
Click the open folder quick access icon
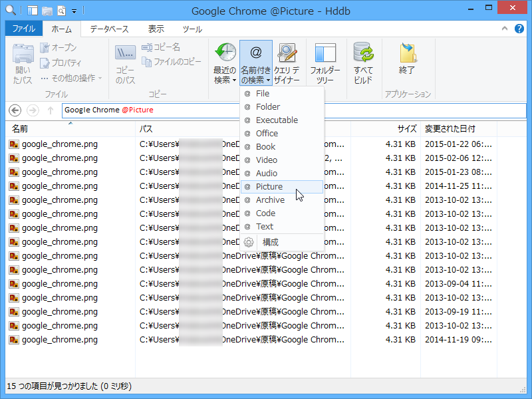[47, 11]
